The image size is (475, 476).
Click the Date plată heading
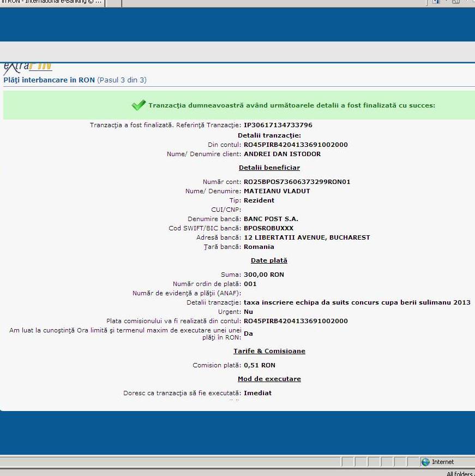coord(269,260)
